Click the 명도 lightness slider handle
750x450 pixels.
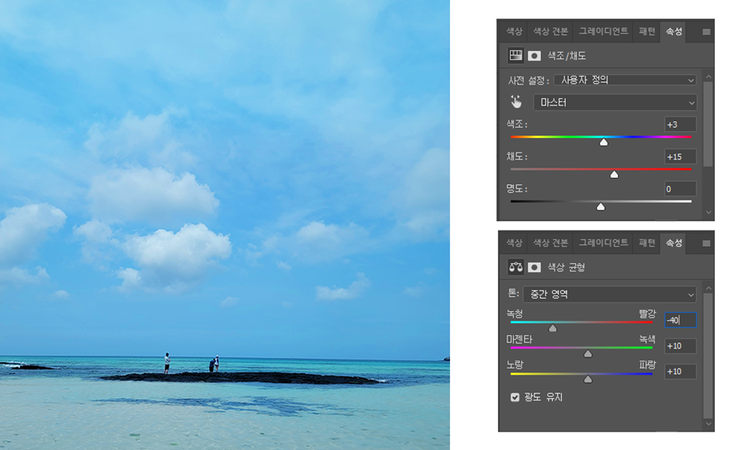tap(601, 207)
